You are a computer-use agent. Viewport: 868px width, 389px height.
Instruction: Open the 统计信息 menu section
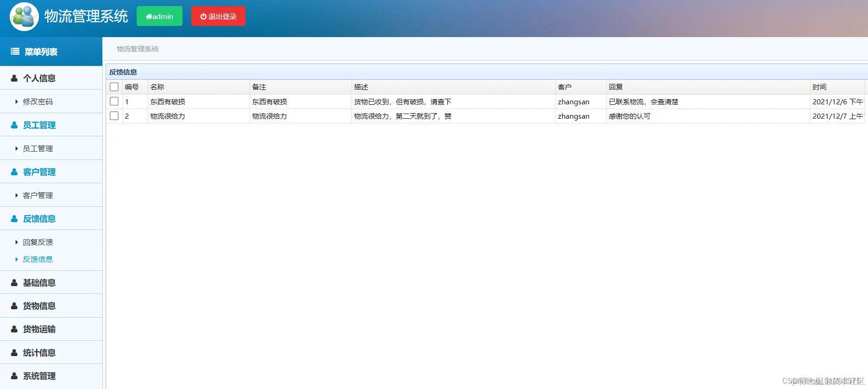51,353
